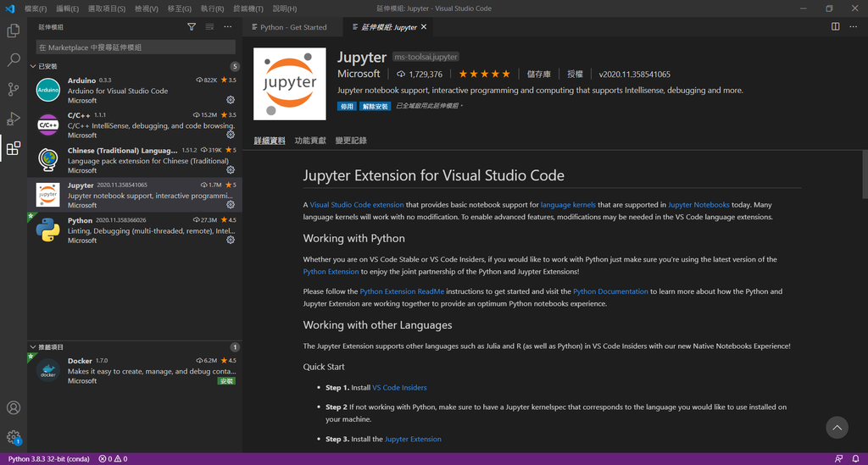This screenshot has height=465, width=868.
Task: Open Chinese Language pack manage gear
Action: pos(231,170)
